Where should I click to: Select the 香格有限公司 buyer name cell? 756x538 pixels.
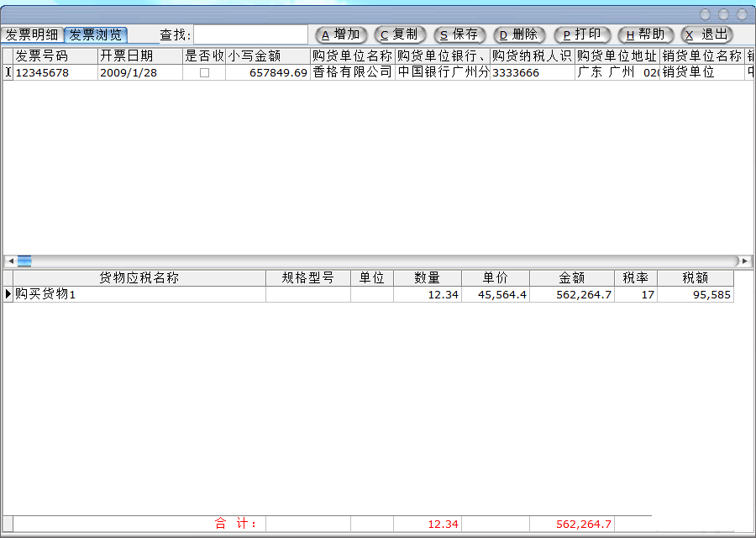point(352,73)
